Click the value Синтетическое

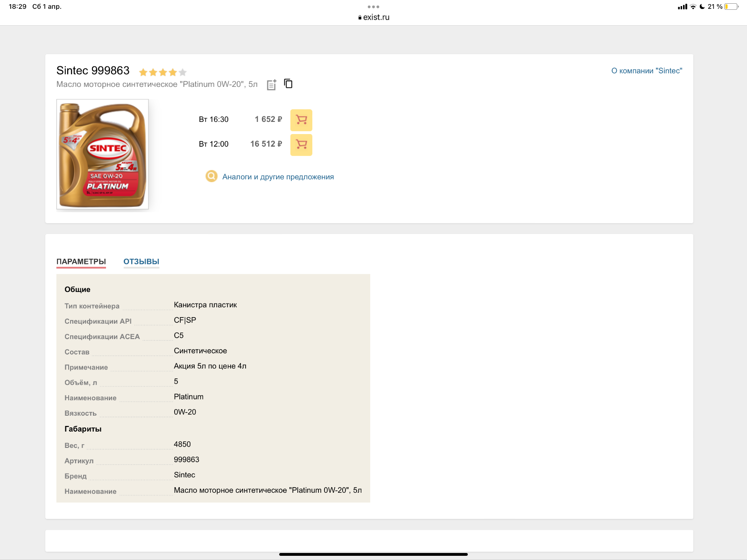pos(200,351)
